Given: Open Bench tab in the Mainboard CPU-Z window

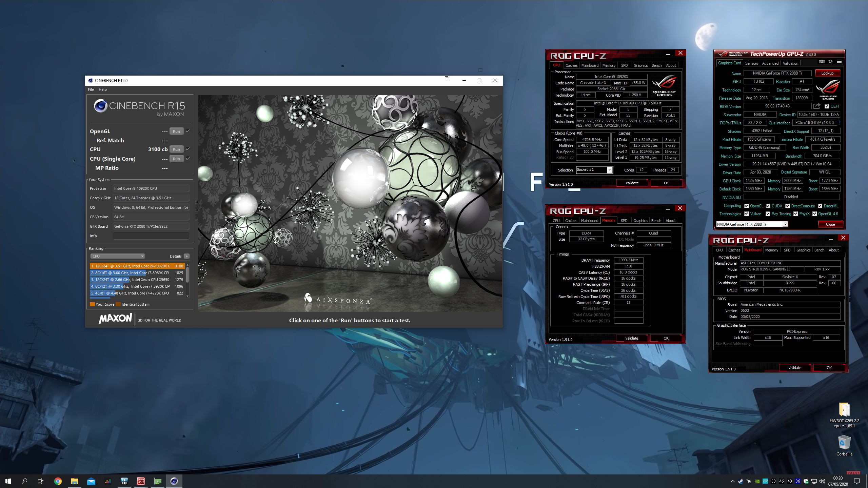Looking at the screenshot, I should pyautogui.click(x=819, y=250).
